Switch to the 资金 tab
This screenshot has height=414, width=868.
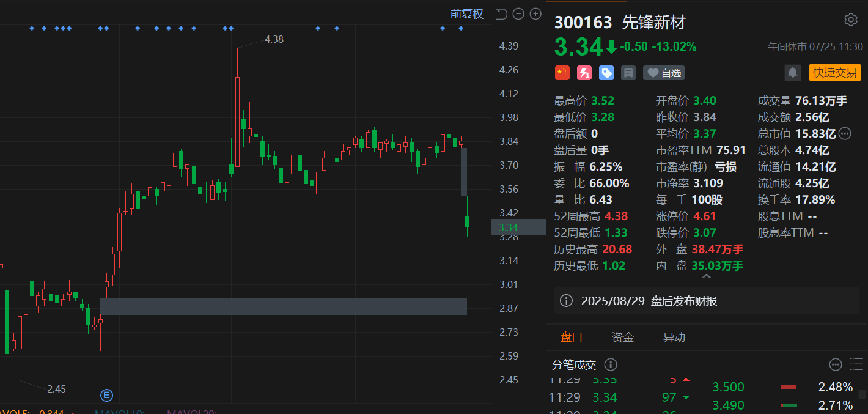pyautogui.click(x=622, y=337)
